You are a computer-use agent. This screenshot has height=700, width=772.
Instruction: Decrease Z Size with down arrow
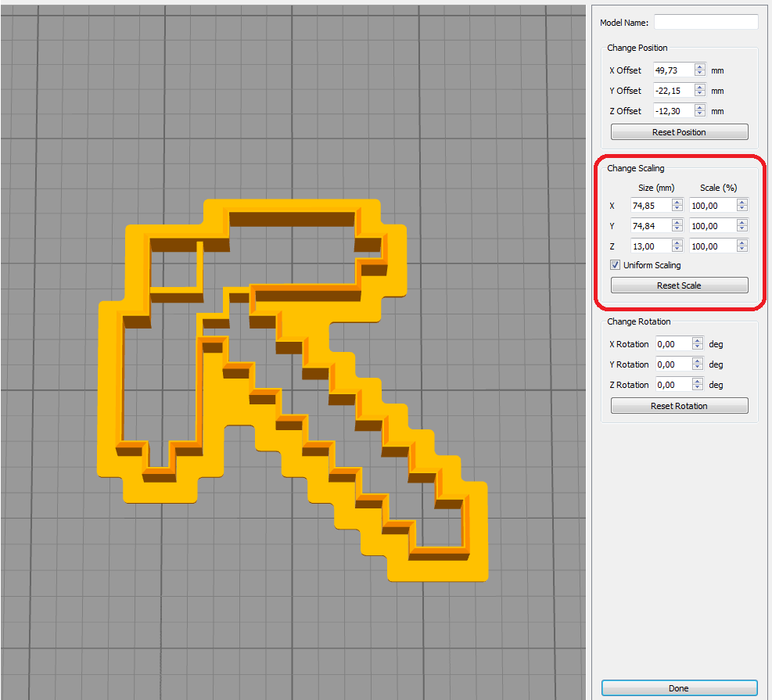pyautogui.click(x=677, y=249)
